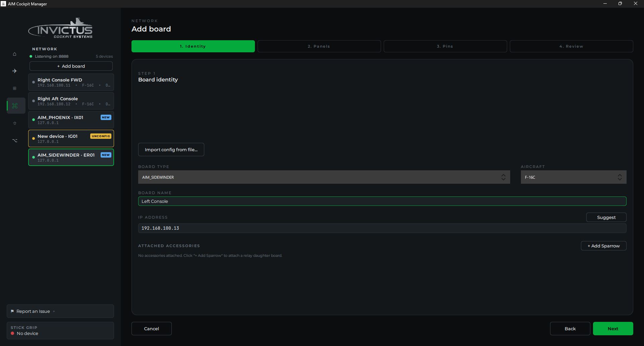Click the 'Listening on :8888' status text
This screenshot has height=346, width=644.
52,56
